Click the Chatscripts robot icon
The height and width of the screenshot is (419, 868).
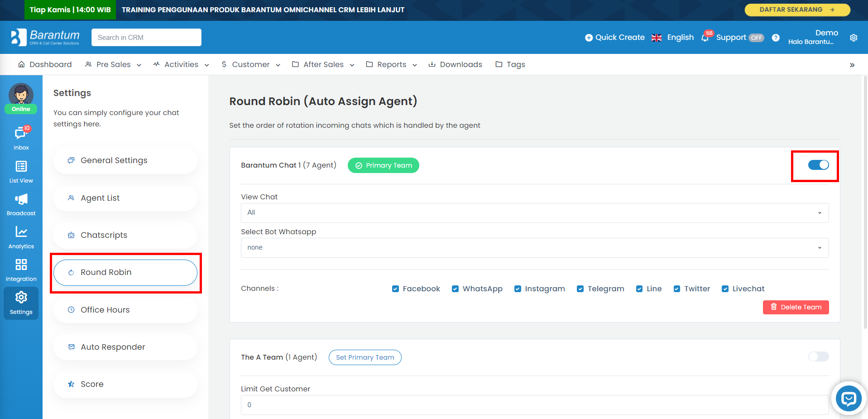[71, 235]
